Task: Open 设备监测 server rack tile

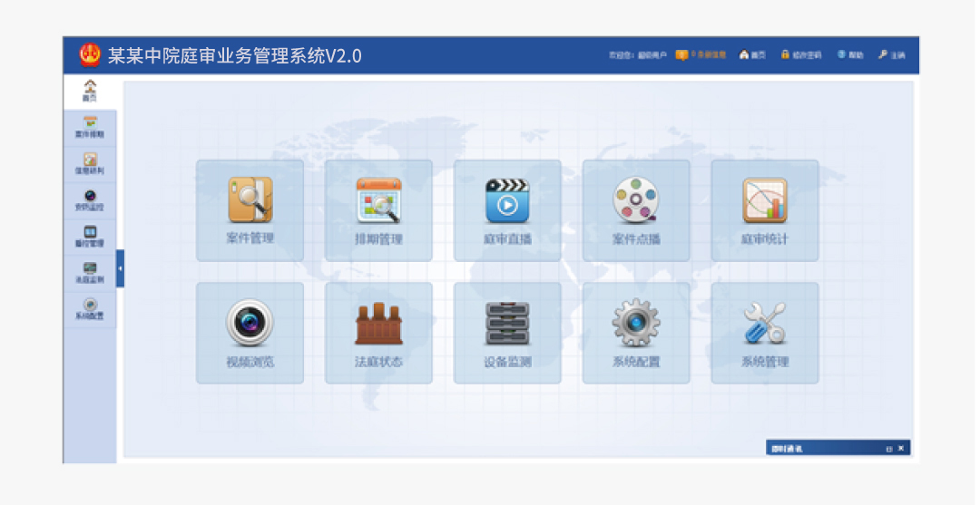Action: coord(507,332)
